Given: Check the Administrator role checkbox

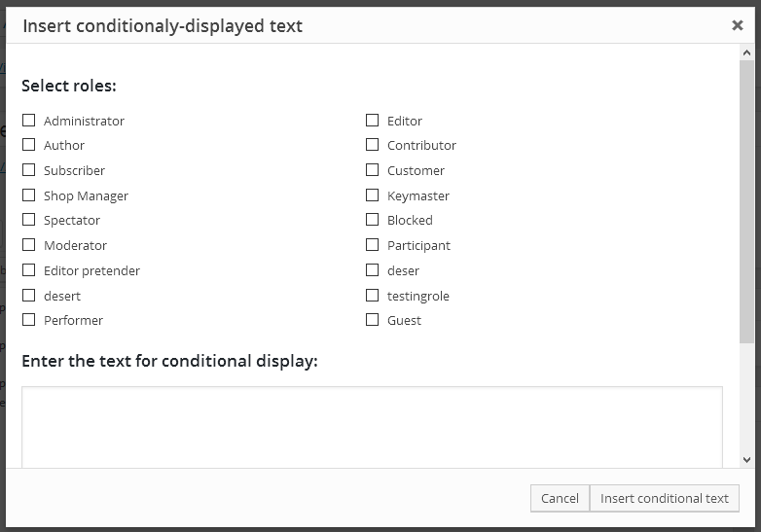Looking at the screenshot, I should click(x=29, y=121).
